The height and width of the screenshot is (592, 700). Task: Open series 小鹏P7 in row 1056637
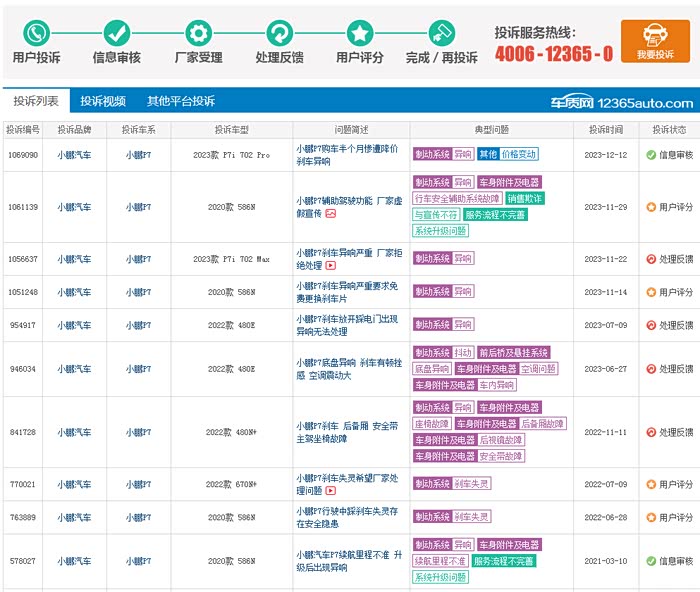click(x=138, y=259)
